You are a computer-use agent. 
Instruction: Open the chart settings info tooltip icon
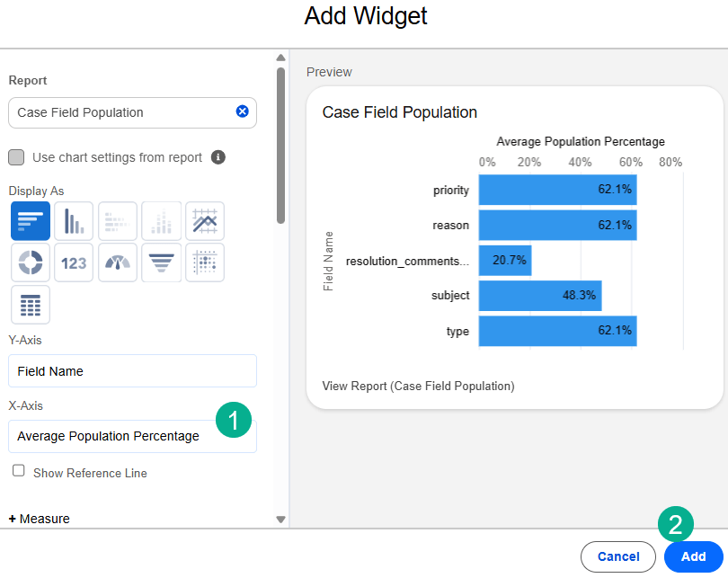218,157
